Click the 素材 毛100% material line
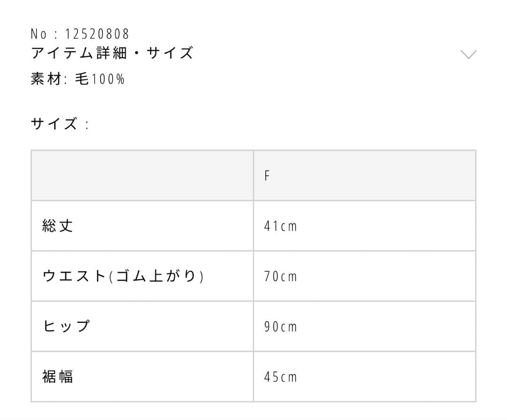 click(x=77, y=79)
